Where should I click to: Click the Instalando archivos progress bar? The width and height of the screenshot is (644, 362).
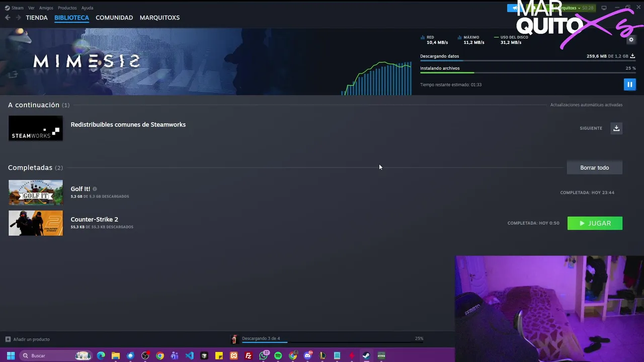(x=528, y=73)
